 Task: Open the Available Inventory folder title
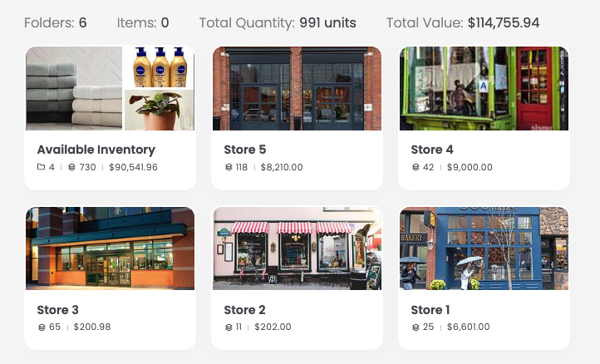pos(96,150)
